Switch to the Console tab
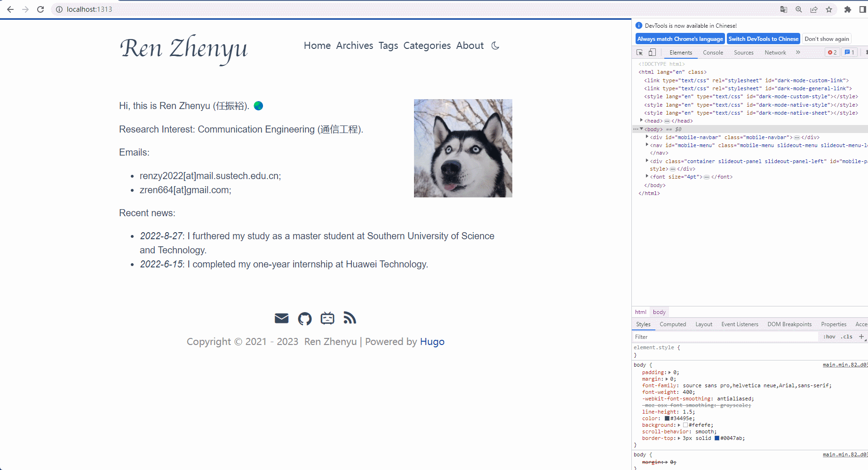 713,53
